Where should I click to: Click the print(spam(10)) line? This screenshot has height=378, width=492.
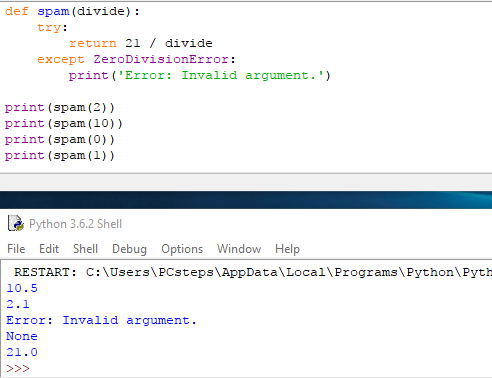coord(64,124)
